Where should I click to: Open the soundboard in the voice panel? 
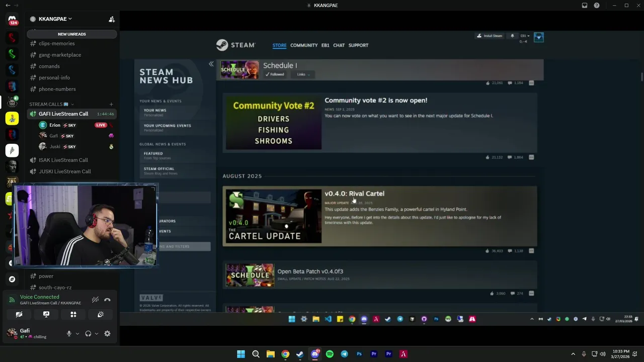101,314
